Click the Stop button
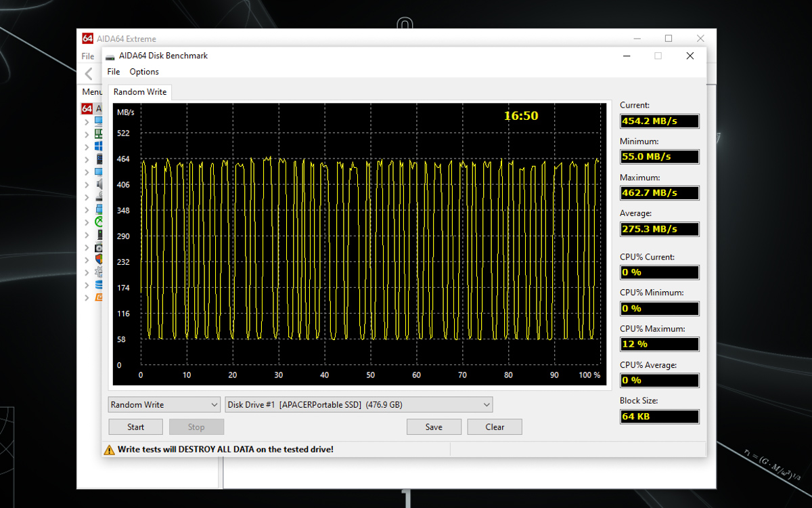The height and width of the screenshot is (508, 812). tap(196, 427)
